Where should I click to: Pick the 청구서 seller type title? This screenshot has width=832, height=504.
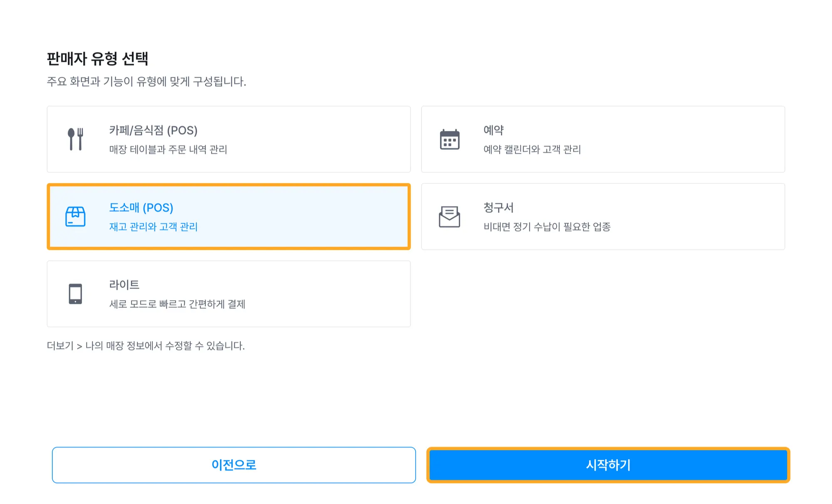click(x=498, y=208)
